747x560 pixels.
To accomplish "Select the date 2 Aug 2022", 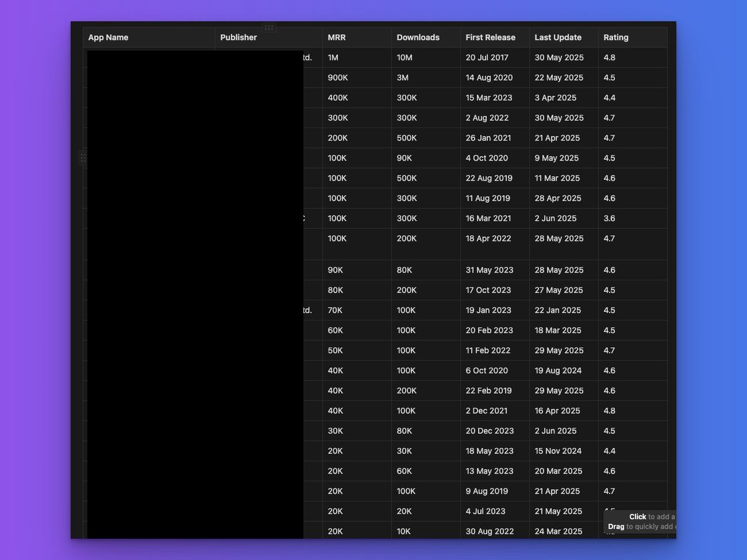I will click(x=487, y=118).
